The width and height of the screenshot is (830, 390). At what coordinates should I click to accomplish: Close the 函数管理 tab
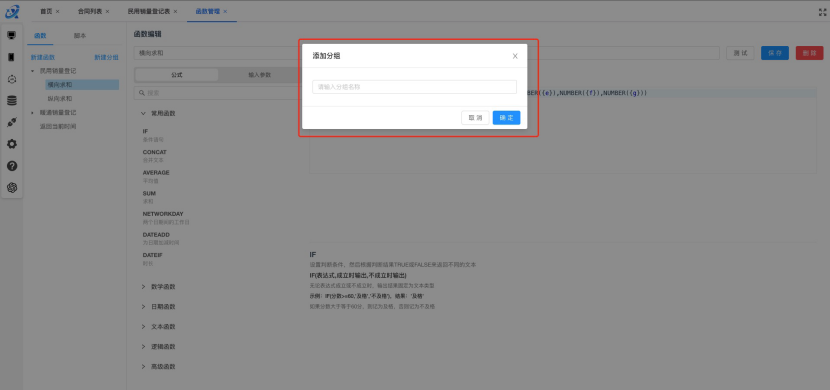pos(225,11)
